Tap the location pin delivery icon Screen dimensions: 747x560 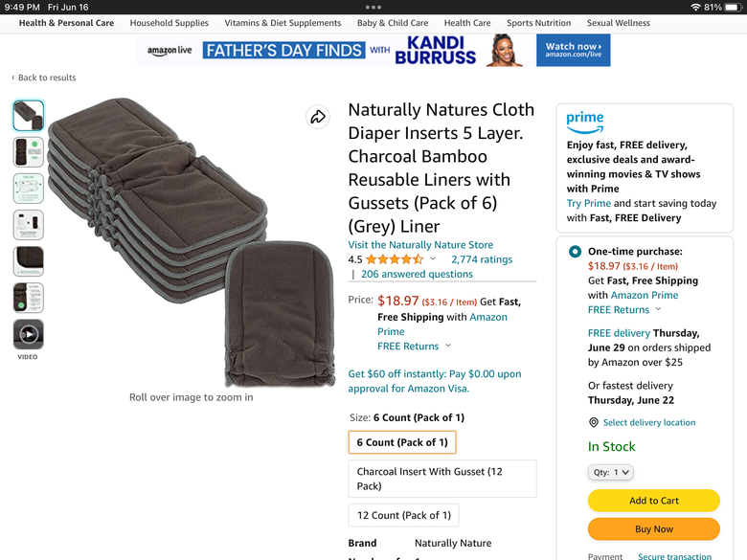pos(594,422)
